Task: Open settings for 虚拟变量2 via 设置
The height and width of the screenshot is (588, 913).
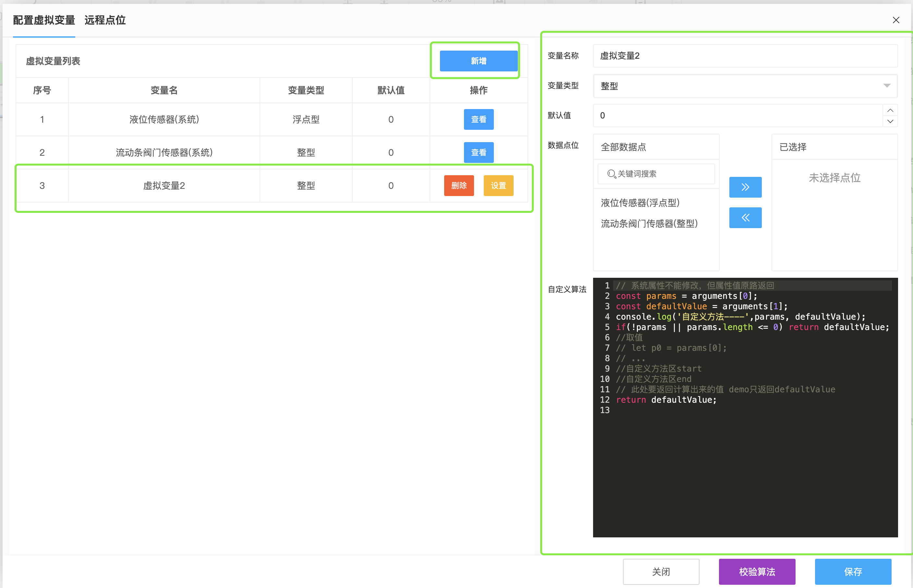Action: 498,186
